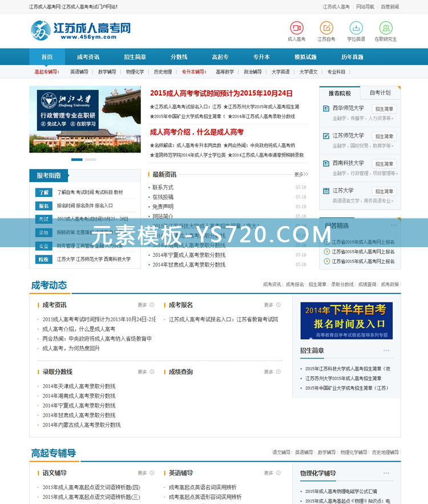The height and width of the screenshot is (504, 428).
Task: Open the 高等数学 sub-navigation link
Action: coord(225,72)
